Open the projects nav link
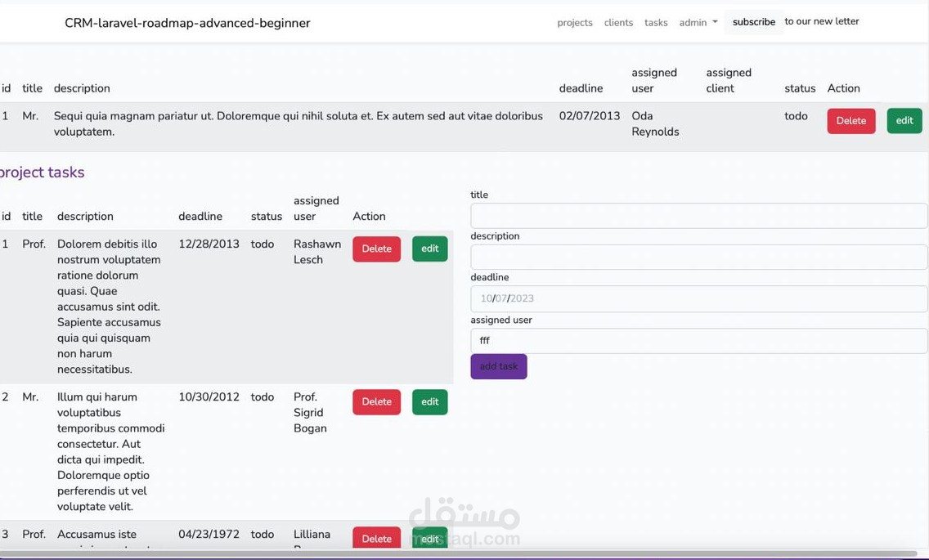The height and width of the screenshot is (560, 929). pyautogui.click(x=575, y=23)
